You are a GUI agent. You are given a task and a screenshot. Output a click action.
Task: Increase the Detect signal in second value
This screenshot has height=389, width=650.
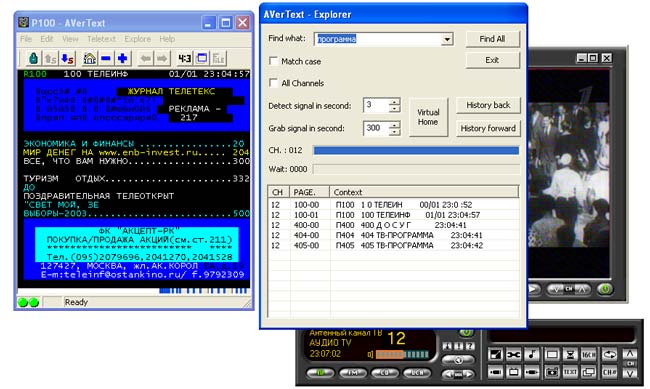coord(395,102)
